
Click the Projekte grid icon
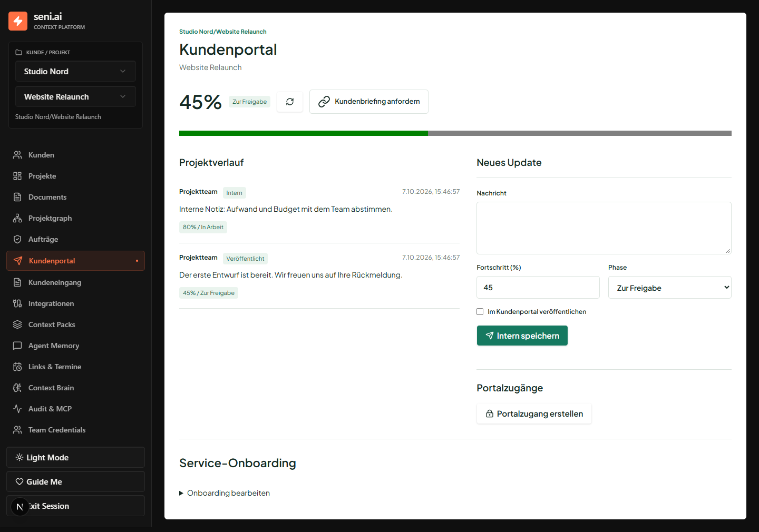[x=17, y=176]
